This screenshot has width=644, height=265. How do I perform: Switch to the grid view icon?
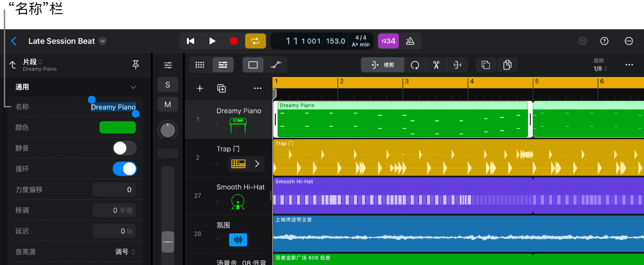(x=200, y=65)
